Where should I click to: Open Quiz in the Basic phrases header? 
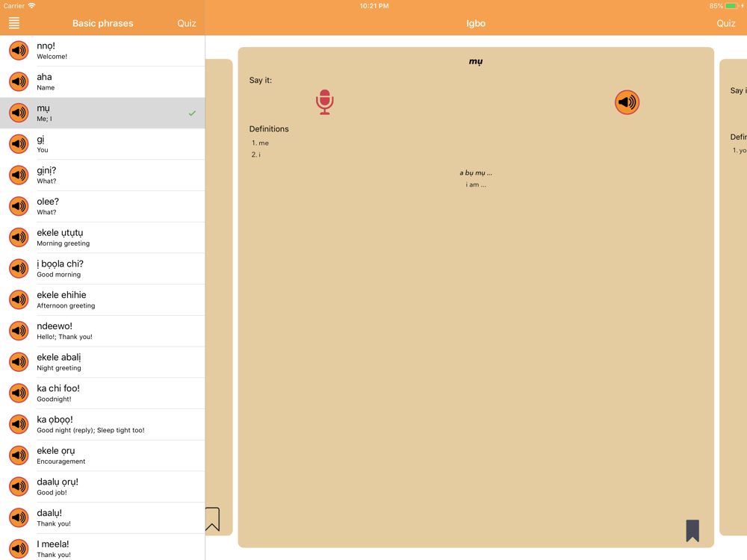[x=186, y=23]
